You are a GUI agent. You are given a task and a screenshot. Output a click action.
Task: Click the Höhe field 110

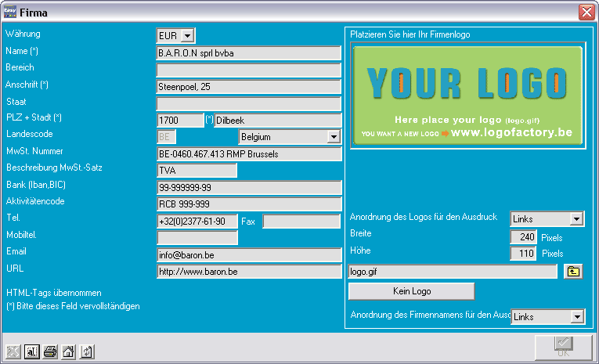[523, 253]
